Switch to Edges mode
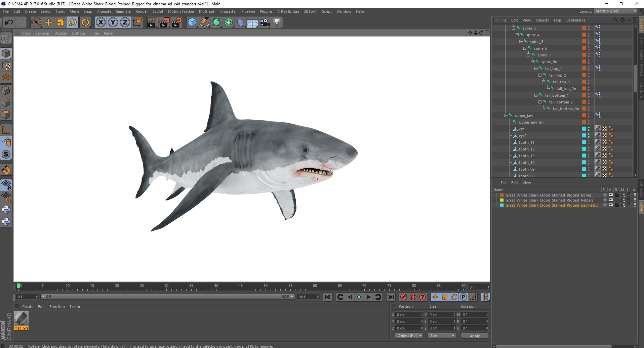 [x=6, y=102]
